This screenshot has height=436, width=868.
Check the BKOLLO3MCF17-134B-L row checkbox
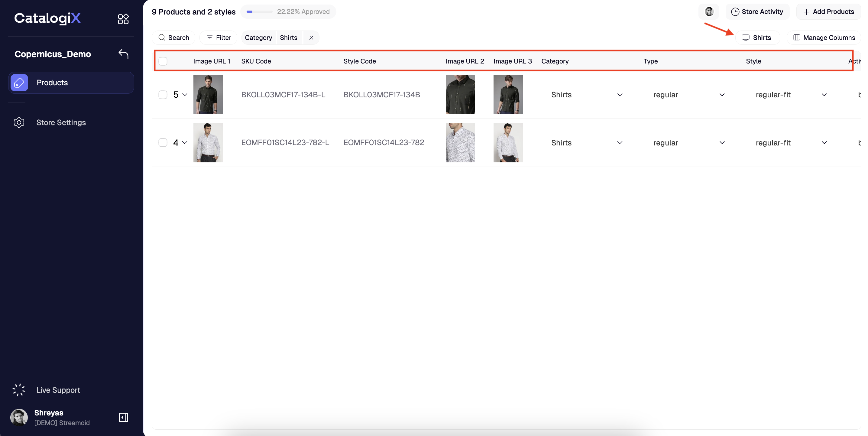[163, 95]
